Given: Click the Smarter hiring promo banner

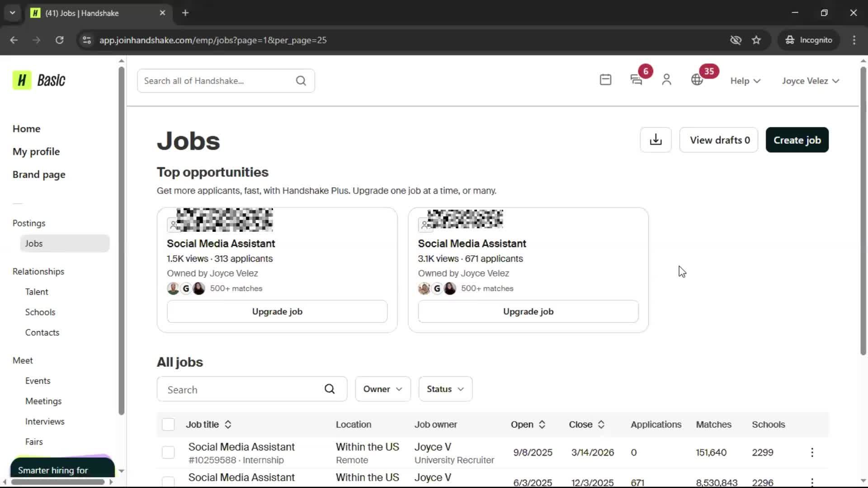Looking at the screenshot, I should [62, 467].
